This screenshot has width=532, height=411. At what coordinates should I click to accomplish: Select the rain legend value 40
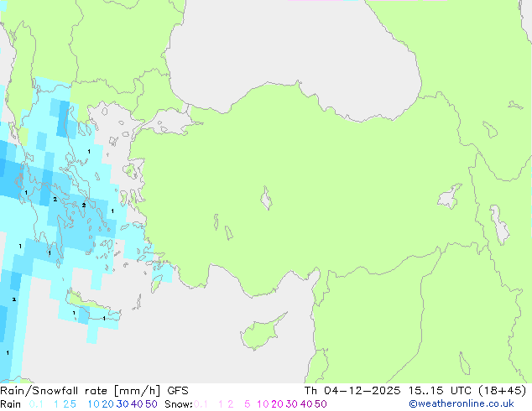point(137,404)
